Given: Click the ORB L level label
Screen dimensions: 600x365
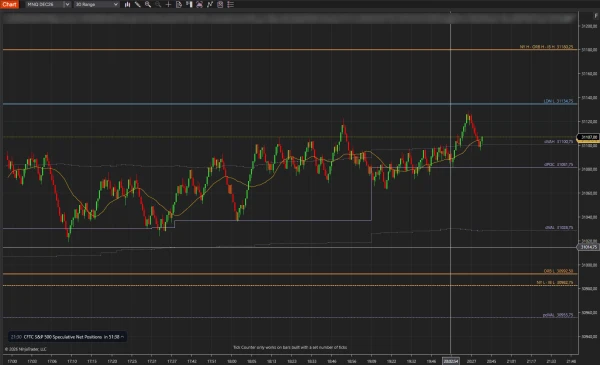Looking at the screenshot, I should tap(558, 271).
